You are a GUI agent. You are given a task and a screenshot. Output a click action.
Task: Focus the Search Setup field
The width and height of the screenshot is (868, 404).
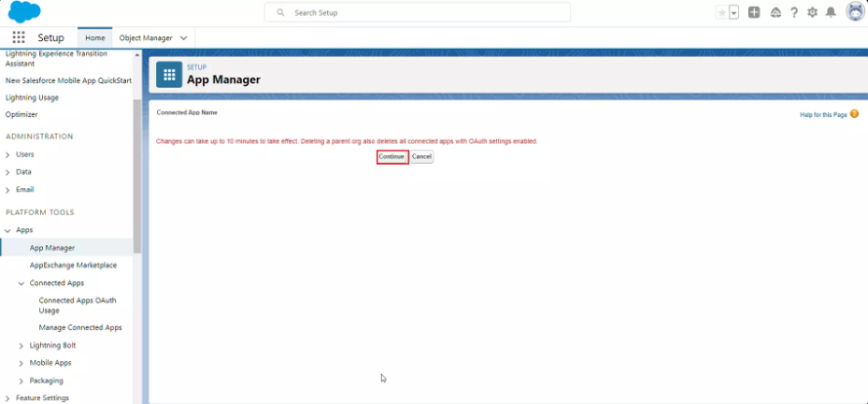(418, 12)
